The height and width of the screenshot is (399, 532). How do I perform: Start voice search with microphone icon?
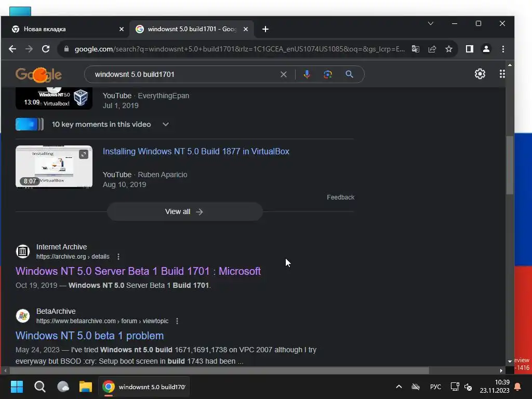point(307,74)
